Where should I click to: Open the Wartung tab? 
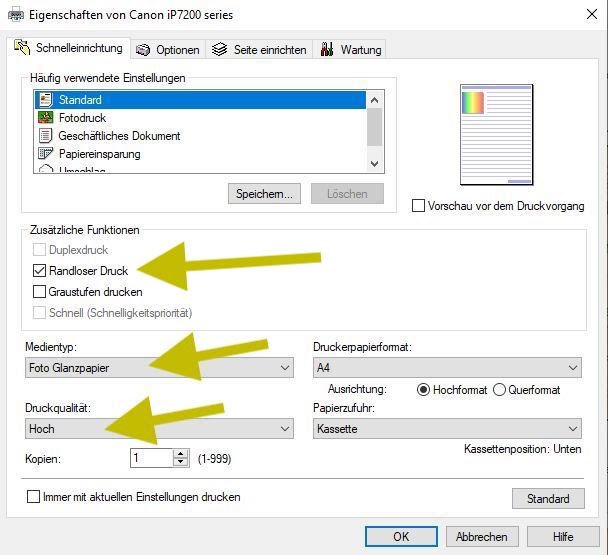tap(349, 50)
